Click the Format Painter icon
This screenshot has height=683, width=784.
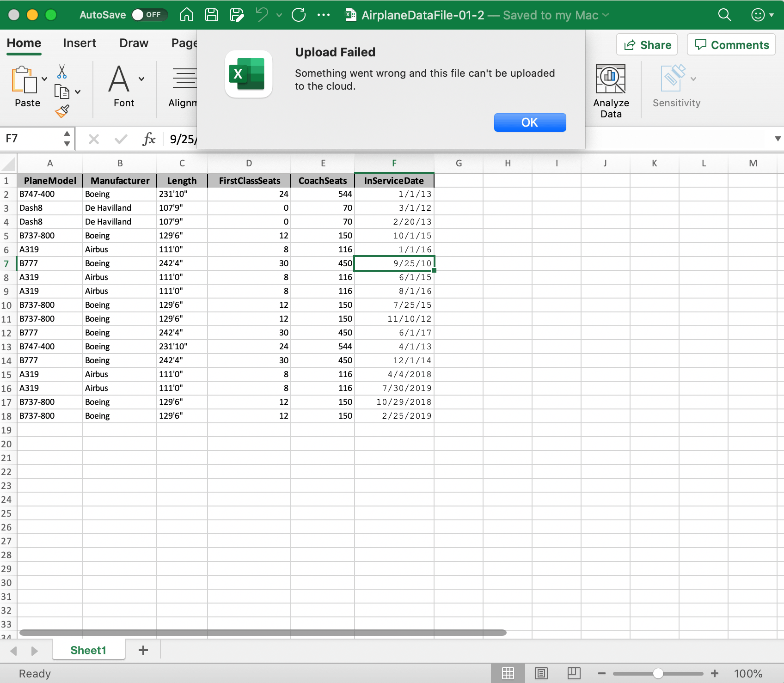[61, 111]
